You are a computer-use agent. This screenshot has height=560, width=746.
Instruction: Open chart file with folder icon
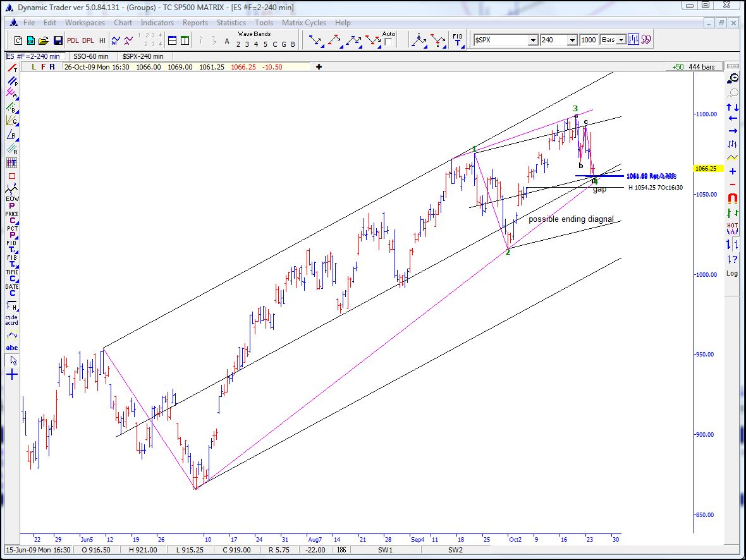(44, 40)
